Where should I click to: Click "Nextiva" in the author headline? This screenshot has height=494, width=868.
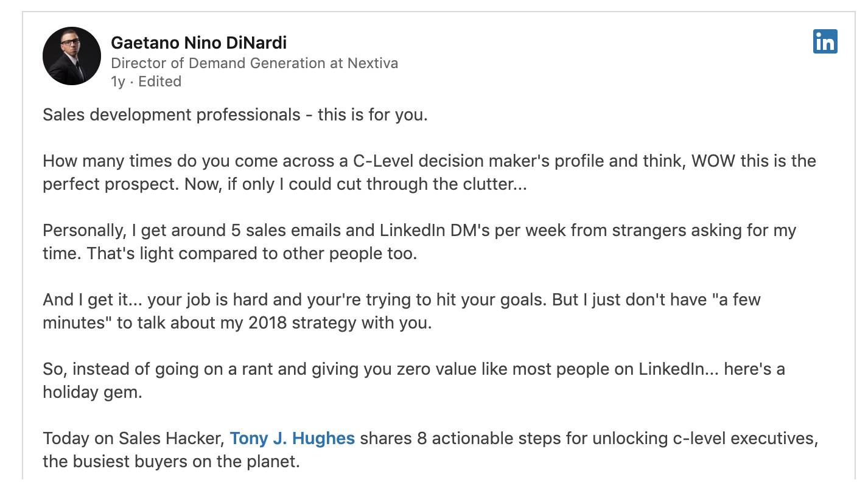point(373,63)
